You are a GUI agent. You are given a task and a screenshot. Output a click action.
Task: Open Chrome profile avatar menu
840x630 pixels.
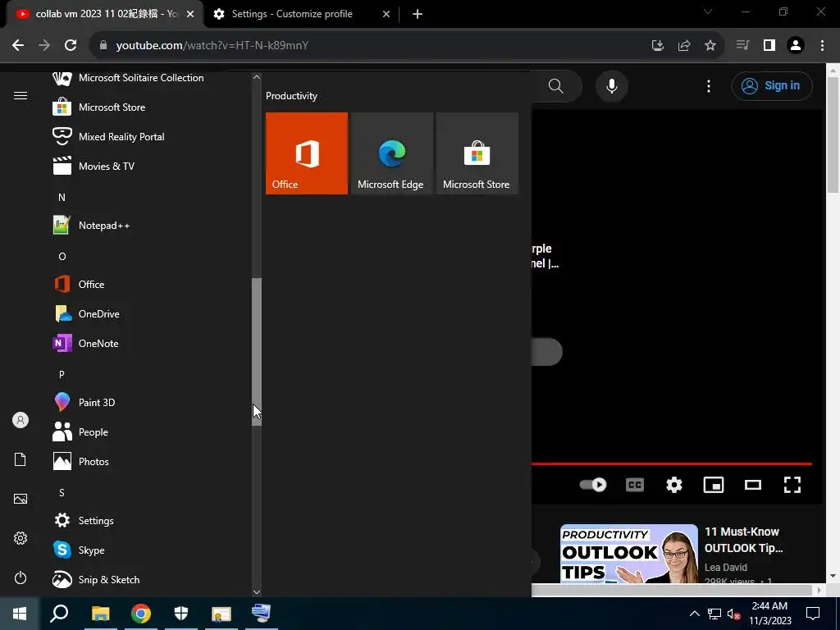click(x=796, y=46)
